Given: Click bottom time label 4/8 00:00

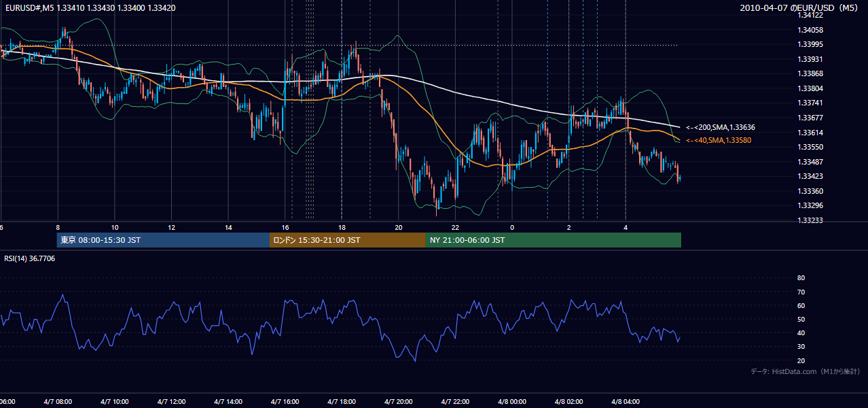Looking at the screenshot, I should [512, 402].
